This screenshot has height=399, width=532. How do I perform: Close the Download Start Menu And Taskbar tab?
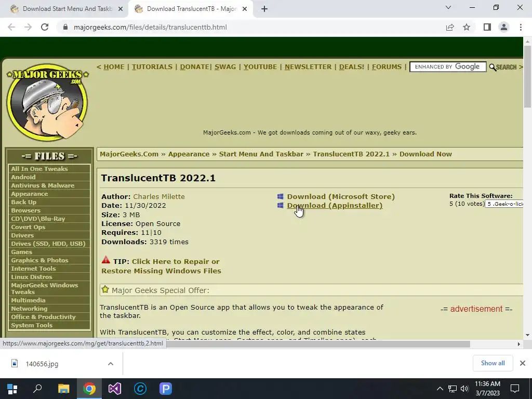coord(120,9)
